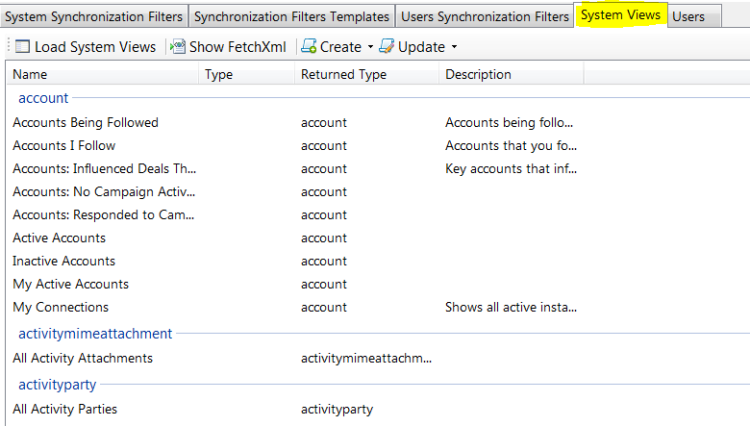This screenshot has height=426, width=750.
Task: Select the All Activity Parties view
Action: pos(65,409)
